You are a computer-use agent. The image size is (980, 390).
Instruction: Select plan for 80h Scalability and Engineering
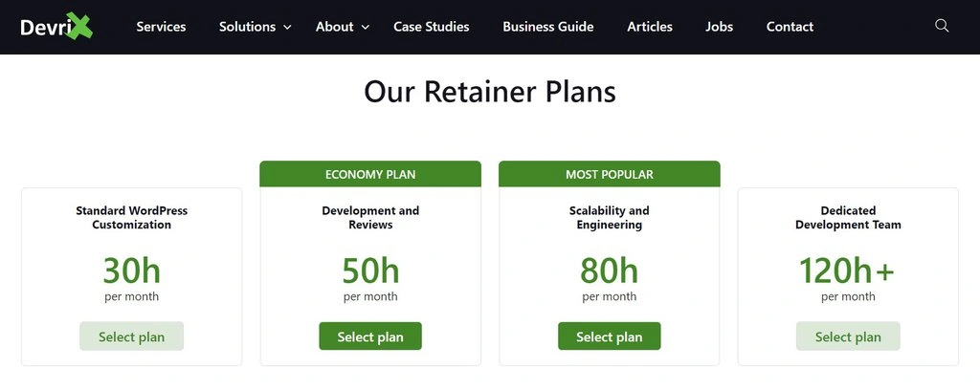click(x=609, y=336)
